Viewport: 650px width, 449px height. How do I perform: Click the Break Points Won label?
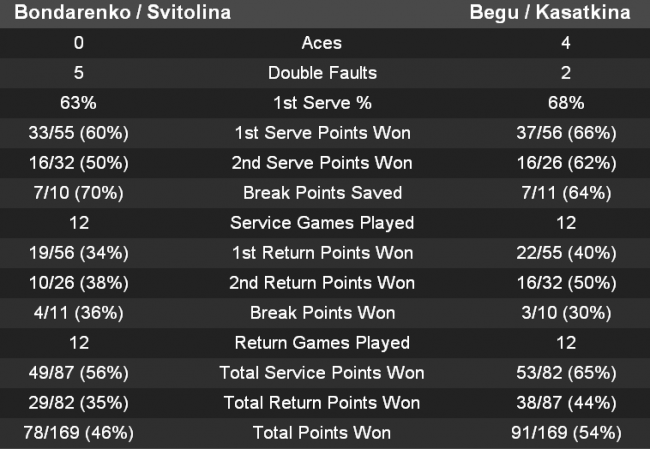point(321,313)
